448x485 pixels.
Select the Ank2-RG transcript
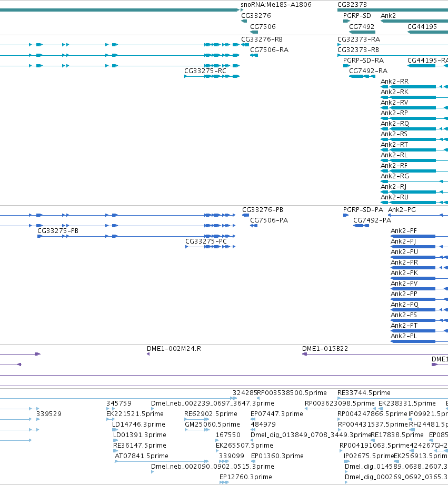click(395, 176)
